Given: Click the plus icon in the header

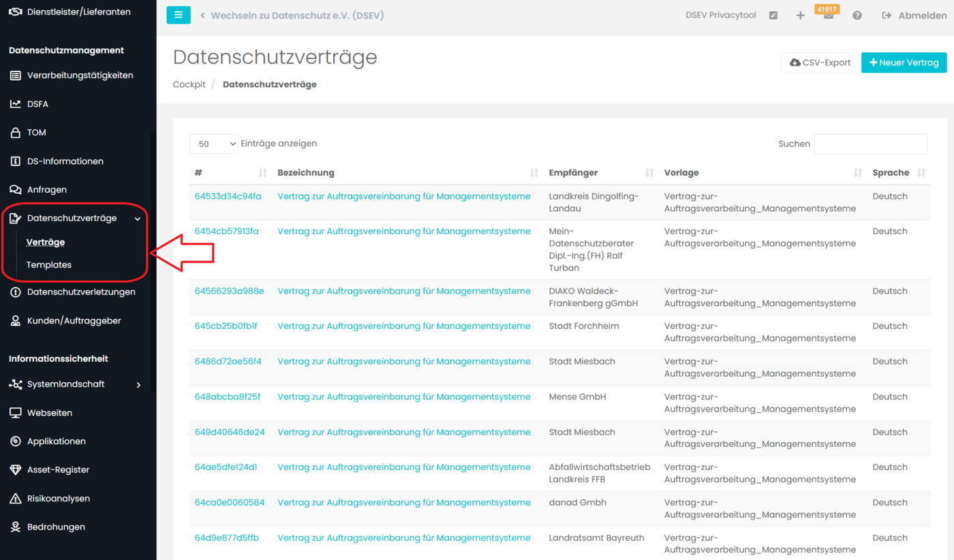Looking at the screenshot, I should pos(801,16).
